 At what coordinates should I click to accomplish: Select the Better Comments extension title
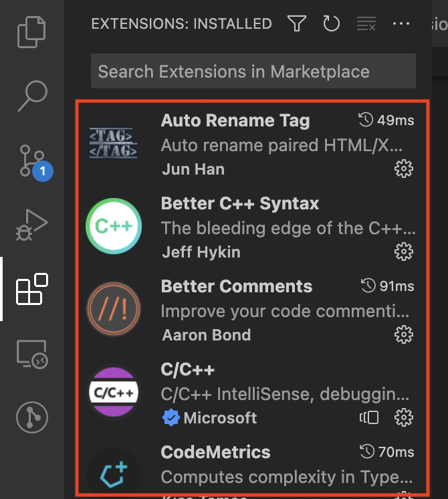[237, 286]
